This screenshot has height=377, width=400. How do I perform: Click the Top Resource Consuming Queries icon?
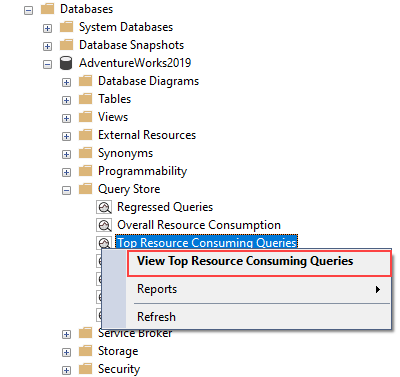tap(104, 242)
